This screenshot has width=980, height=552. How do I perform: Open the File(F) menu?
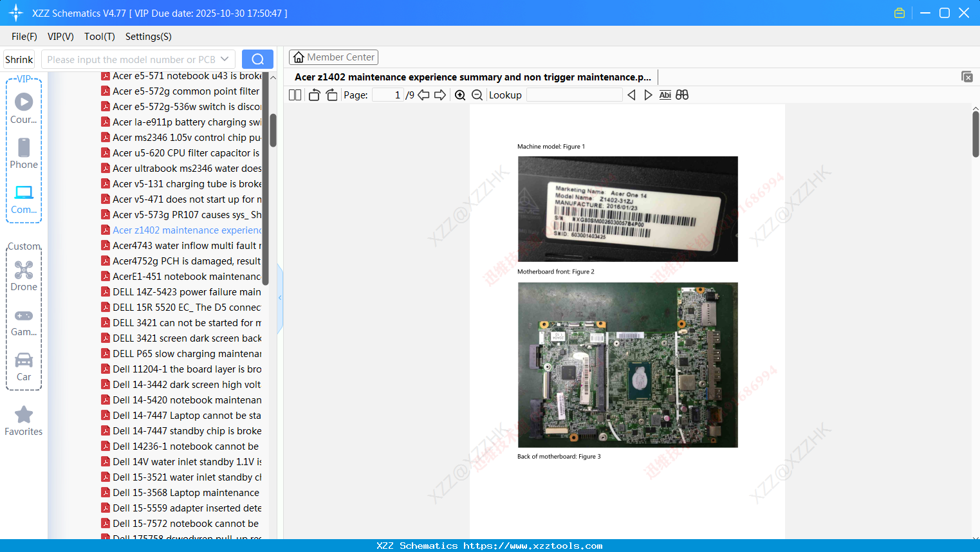pyautogui.click(x=24, y=37)
